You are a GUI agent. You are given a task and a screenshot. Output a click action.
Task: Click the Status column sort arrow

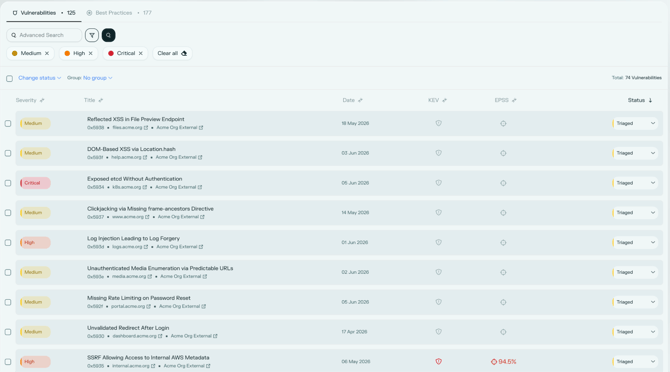coord(650,100)
